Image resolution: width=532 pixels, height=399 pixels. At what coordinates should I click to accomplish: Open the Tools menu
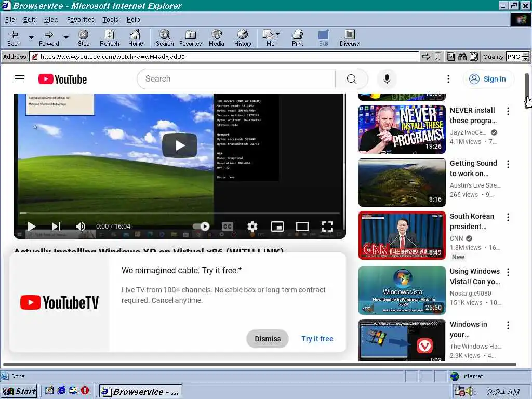[x=110, y=20]
